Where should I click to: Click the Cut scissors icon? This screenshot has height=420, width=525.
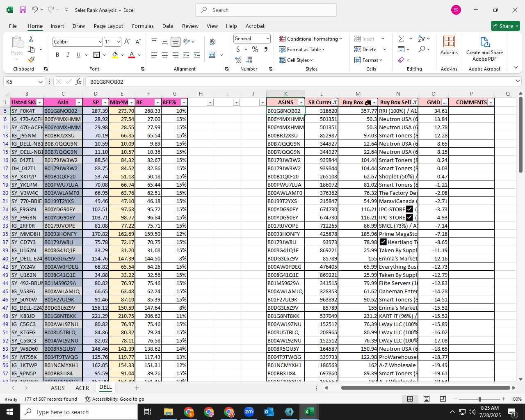[x=31, y=39]
